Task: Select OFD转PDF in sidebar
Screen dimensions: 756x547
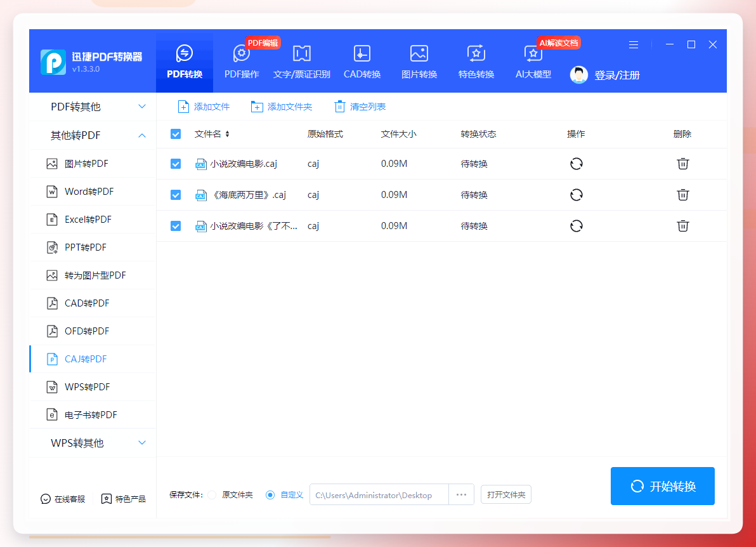Action: coord(93,331)
